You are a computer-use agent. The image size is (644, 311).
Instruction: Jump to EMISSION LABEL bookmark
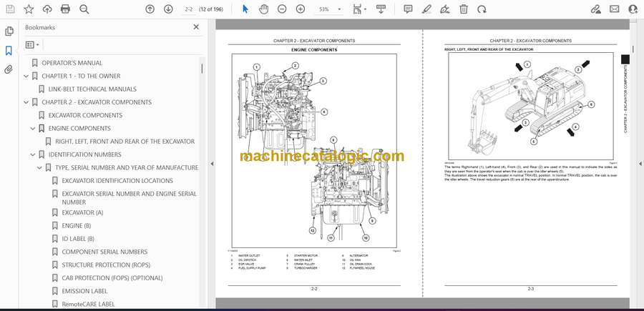click(x=84, y=291)
